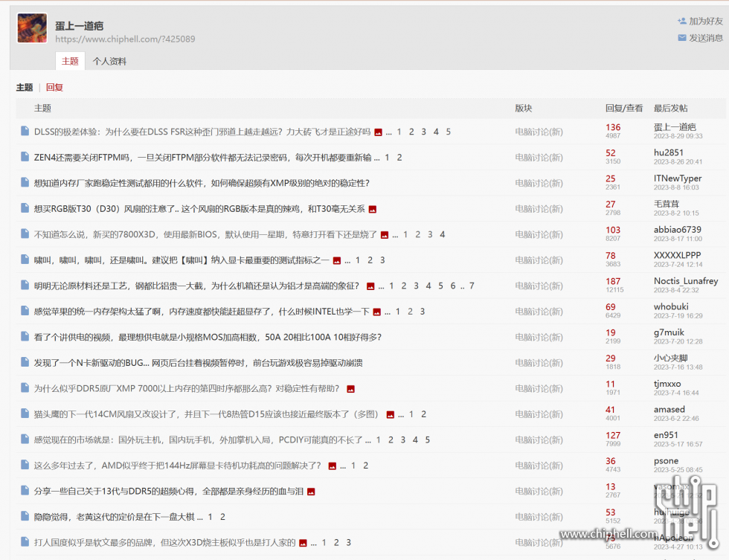Open last poster amased's profile
This screenshot has width=729, height=560.
[669, 410]
